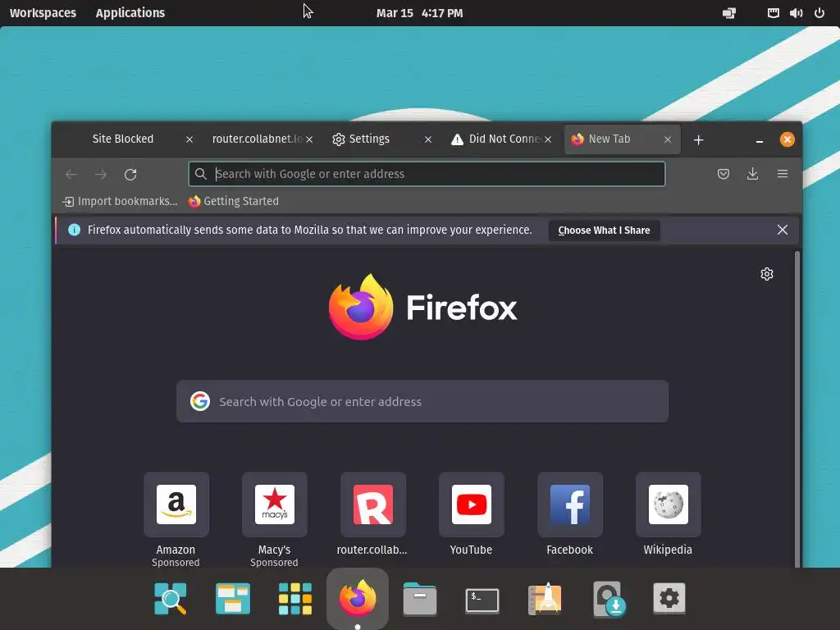The height and width of the screenshot is (630, 840).
Task: Open the Firefox hamburger menu
Action: point(783,174)
